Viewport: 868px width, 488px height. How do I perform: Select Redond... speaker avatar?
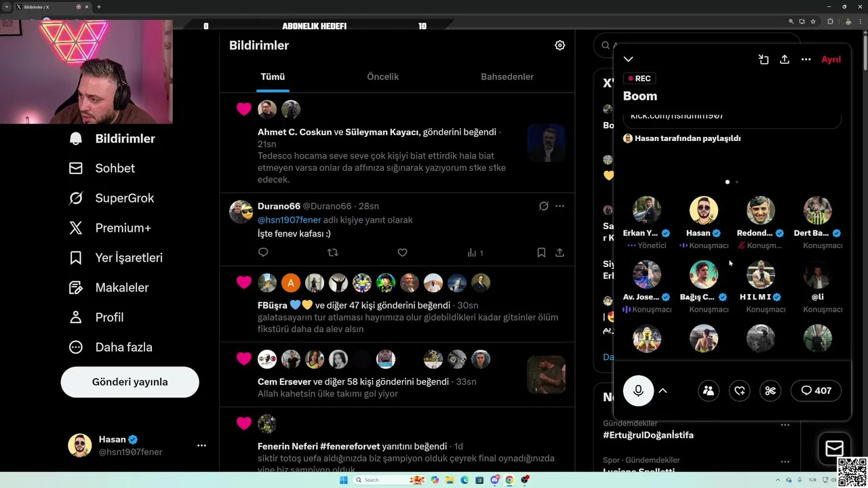(761, 211)
